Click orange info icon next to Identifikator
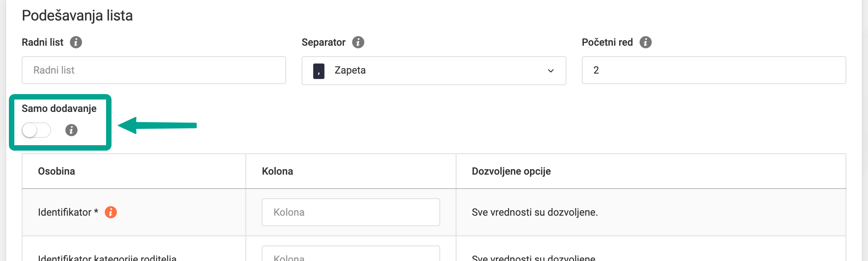 pos(111,212)
